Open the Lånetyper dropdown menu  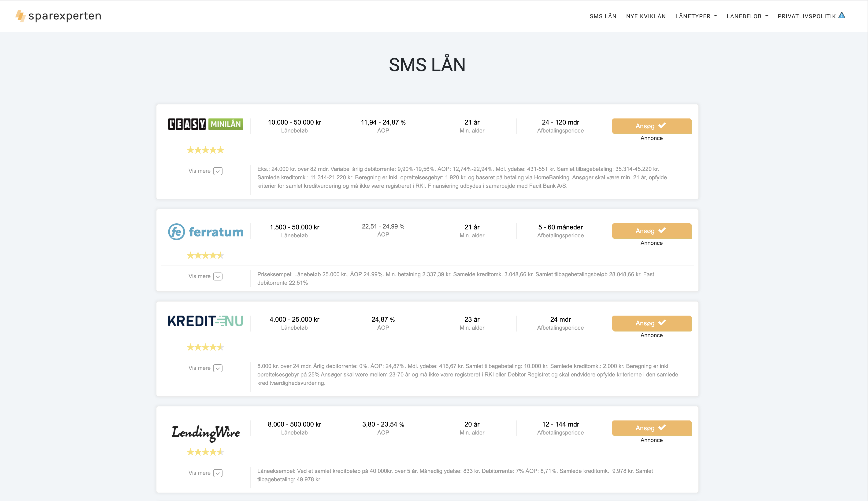pyautogui.click(x=696, y=16)
